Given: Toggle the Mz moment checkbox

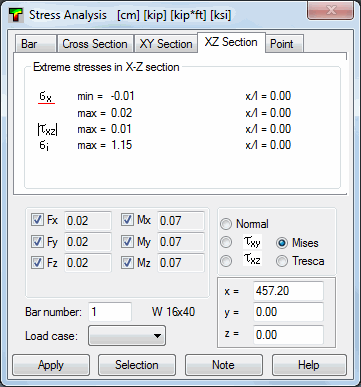Looking at the screenshot, I should pos(127,263).
